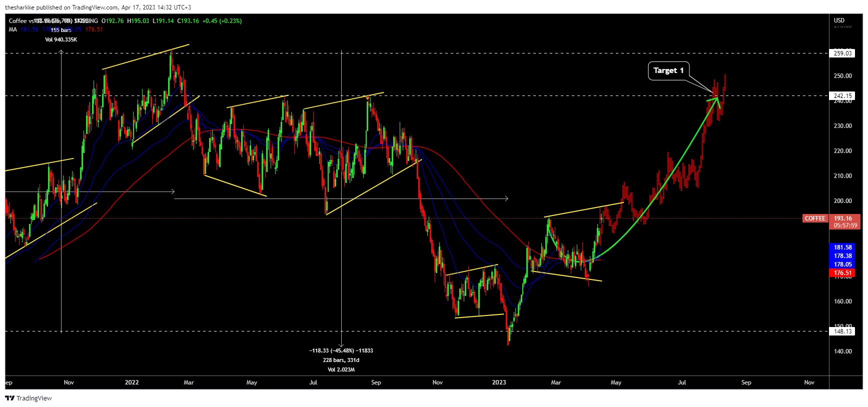Click the current price 193.16 label
The image size is (868, 407).
coord(843,218)
